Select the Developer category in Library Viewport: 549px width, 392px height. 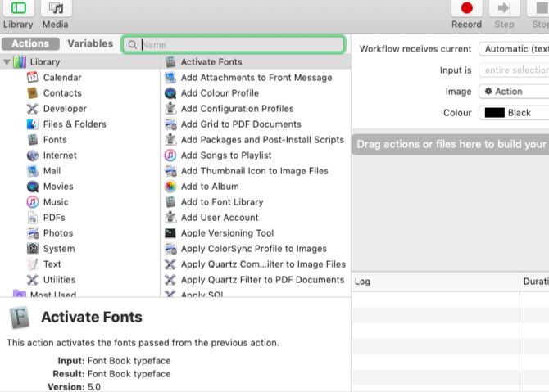click(65, 109)
